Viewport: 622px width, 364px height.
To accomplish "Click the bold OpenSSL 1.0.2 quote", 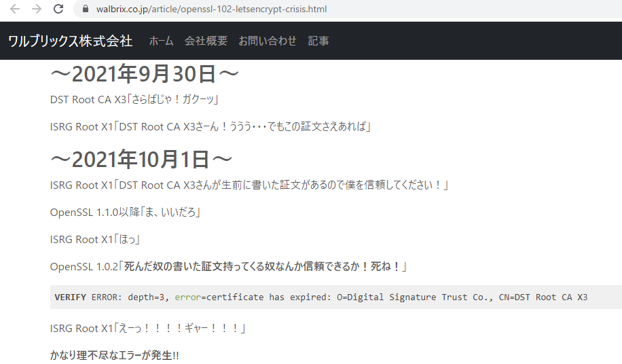I will (263, 267).
